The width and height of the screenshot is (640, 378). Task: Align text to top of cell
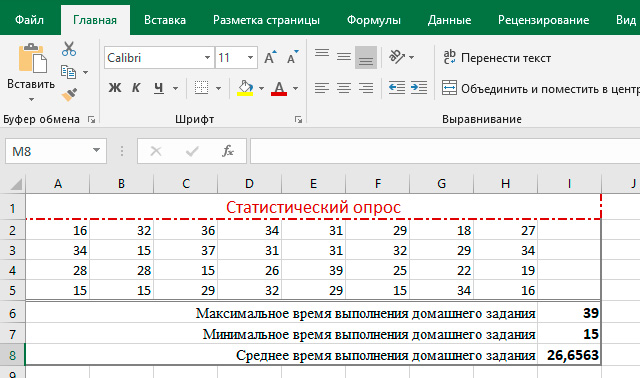322,54
